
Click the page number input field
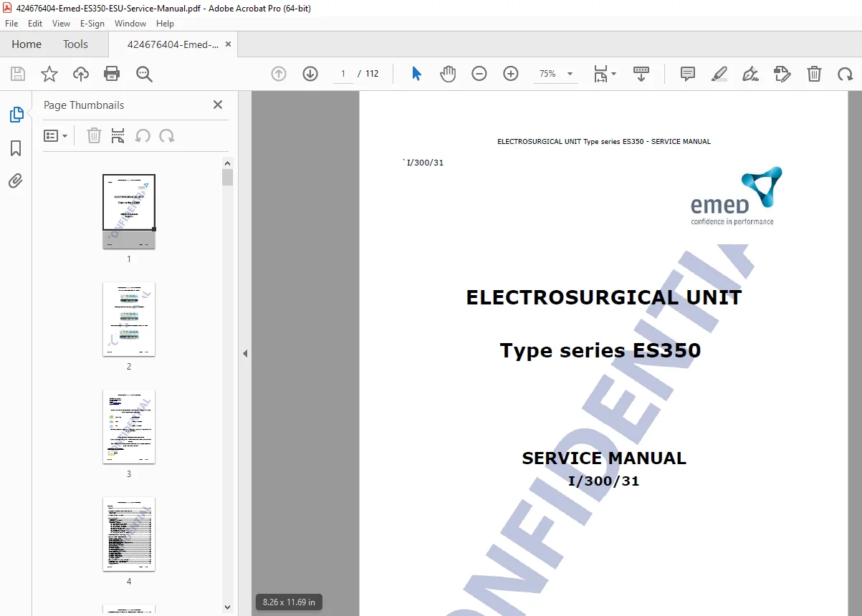tap(343, 74)
